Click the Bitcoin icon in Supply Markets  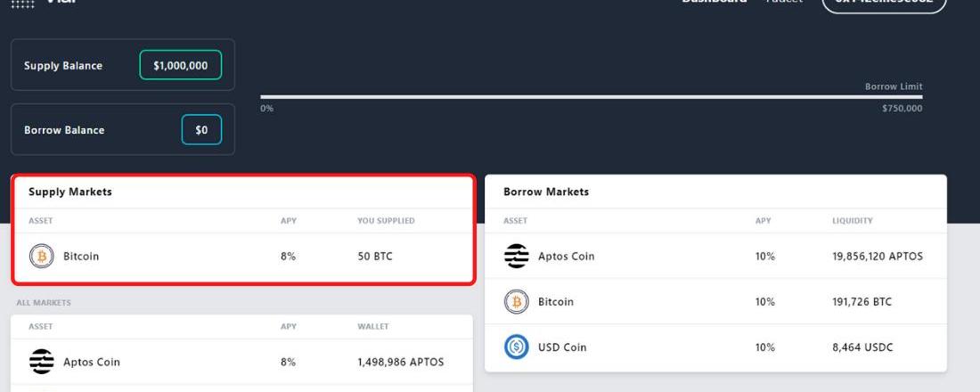click(x=41, y=257)
